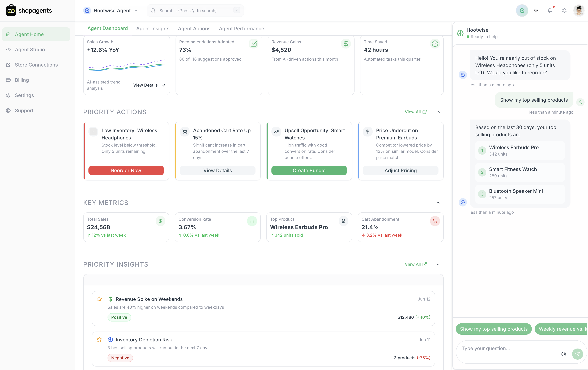Click Adjust Pricing button
Screen dimensions: 588x370
[x=400, y=170]
